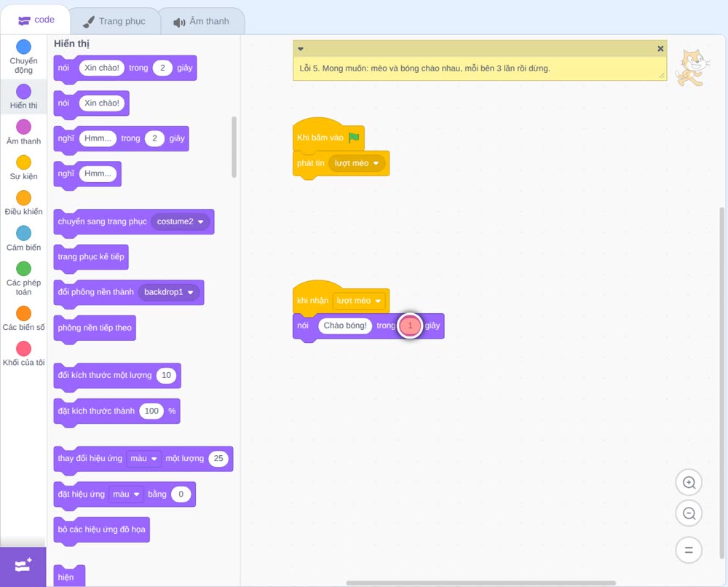
Task: Click the đặt kích thước value 100
Action: click(152, 411)
